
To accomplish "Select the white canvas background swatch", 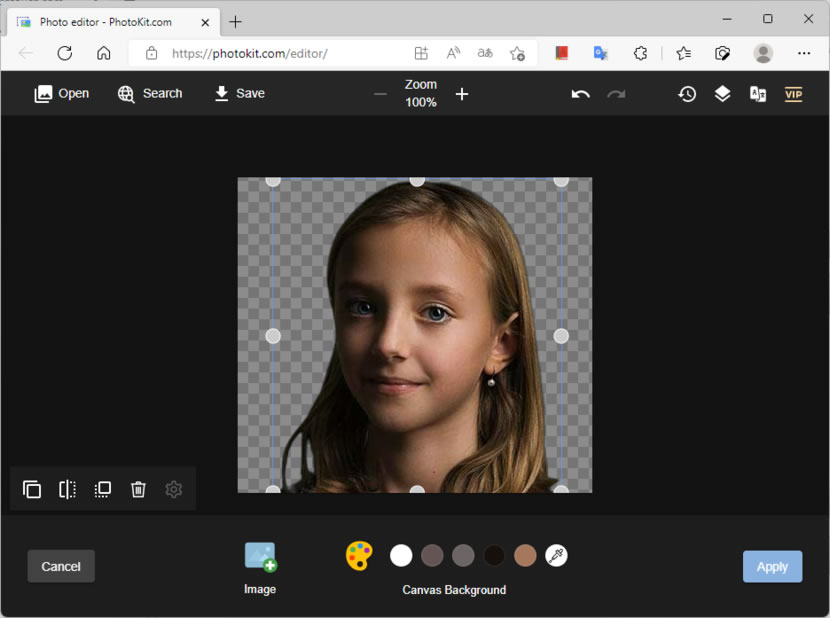I will [x=401, y=556].
